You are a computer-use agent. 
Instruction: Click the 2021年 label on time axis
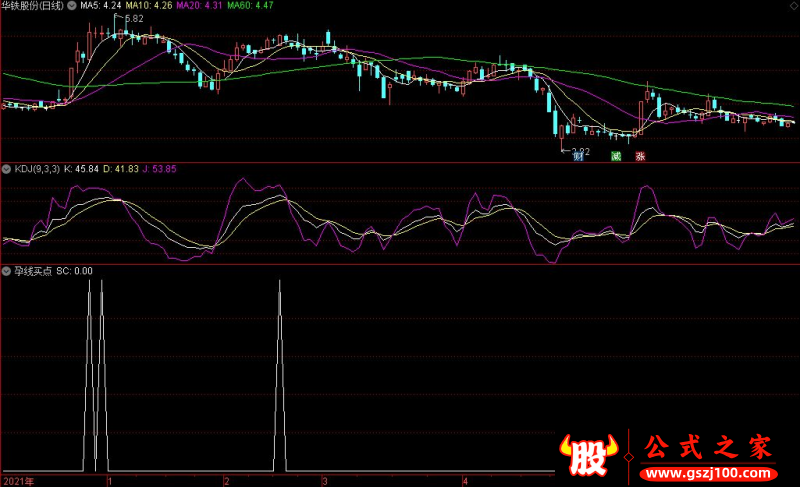tap(18, 481)
